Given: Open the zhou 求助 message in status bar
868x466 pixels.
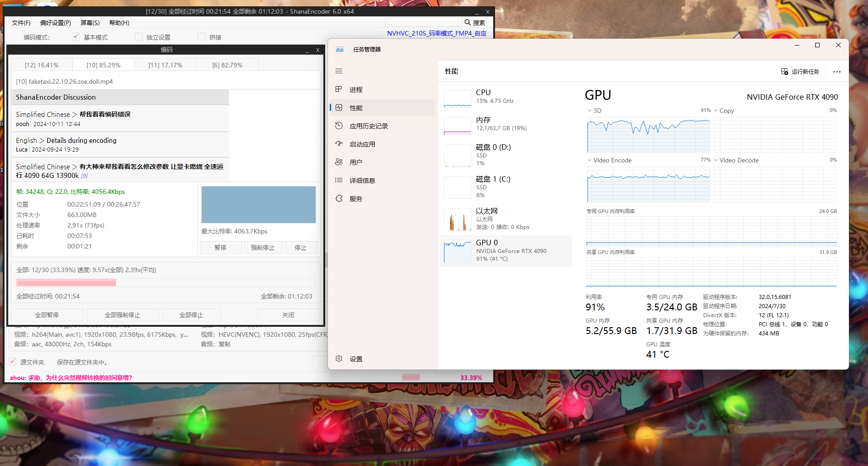Looking at the screenshot, I should point(71,378).
